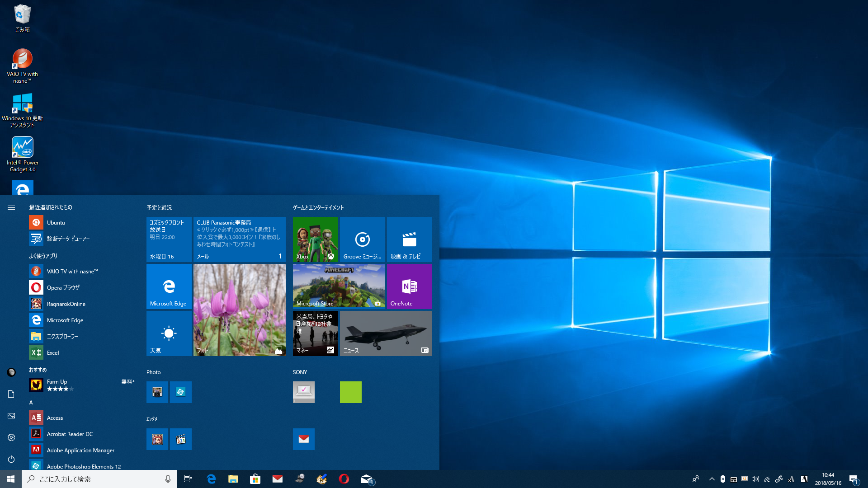
Task: Open the Mail app with badge on taskbar
Action: (x=367, y=479)
